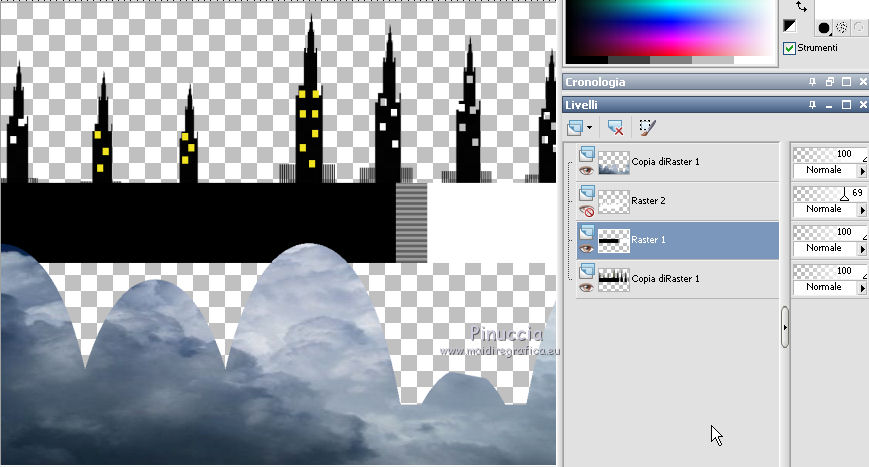Click the Edit Selection brush icon

[x=647, y=127]
